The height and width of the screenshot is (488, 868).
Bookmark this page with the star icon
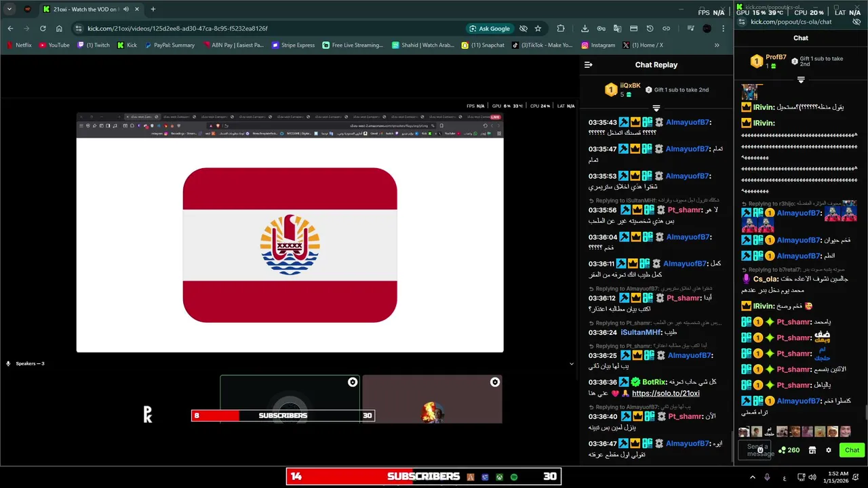tap(538, 28)
